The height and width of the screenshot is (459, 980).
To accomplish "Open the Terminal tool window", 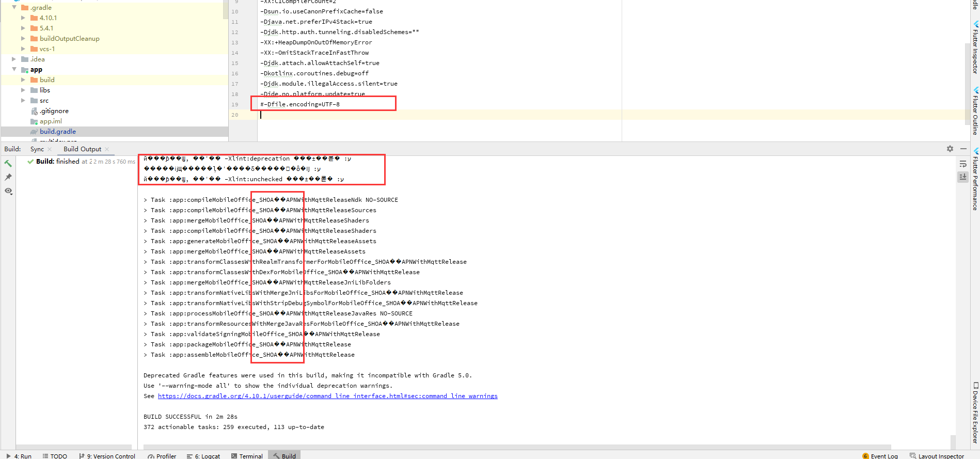I will 247,456.
